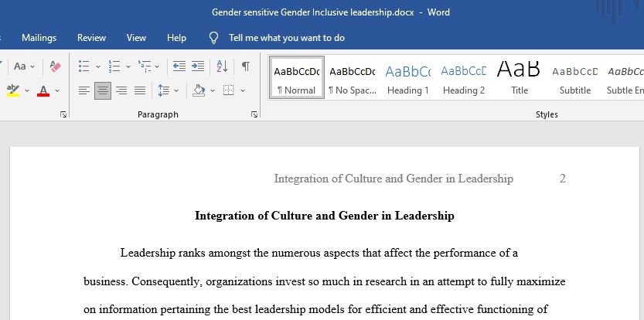Open the shading color dropdown arrow
644x320 pixels.
(213, 90)
